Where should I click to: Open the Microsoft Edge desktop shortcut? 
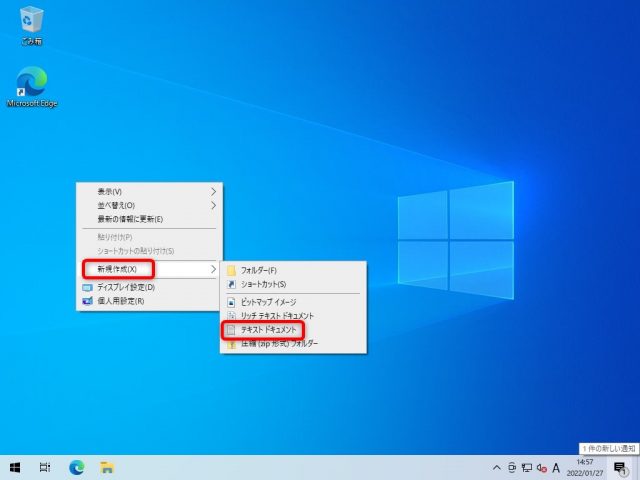click(32, 84)
